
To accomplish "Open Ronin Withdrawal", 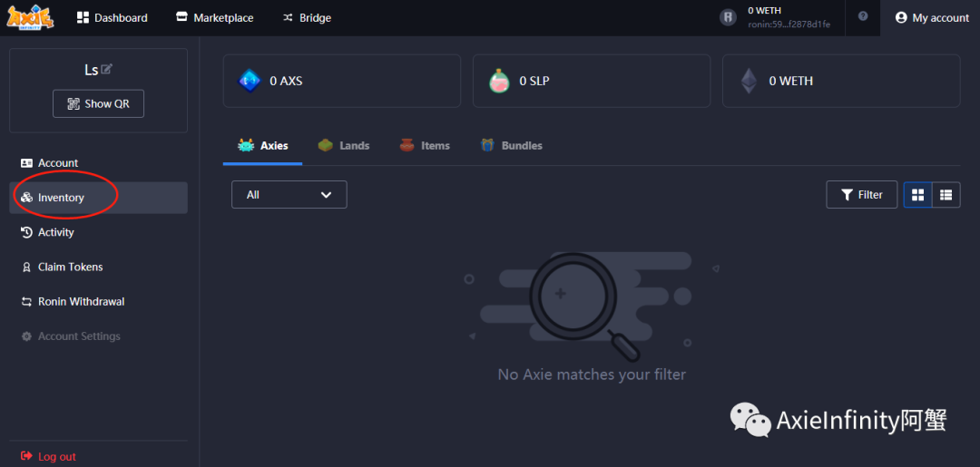I will (x=98, y=302).
